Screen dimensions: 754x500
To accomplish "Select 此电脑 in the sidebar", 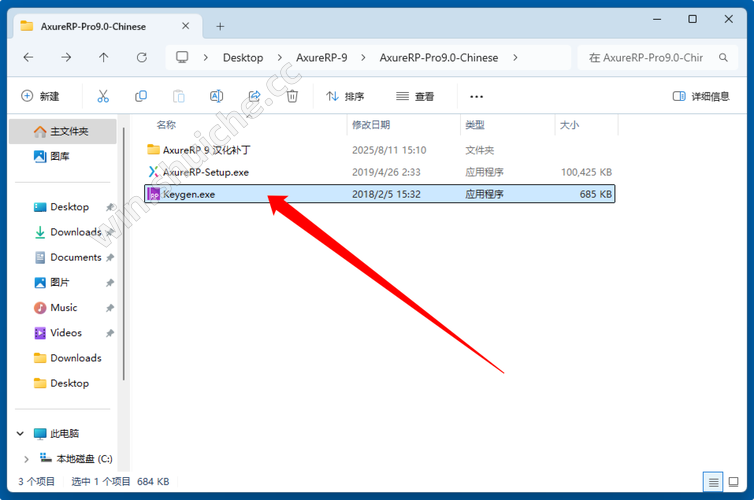I will 64,434.
